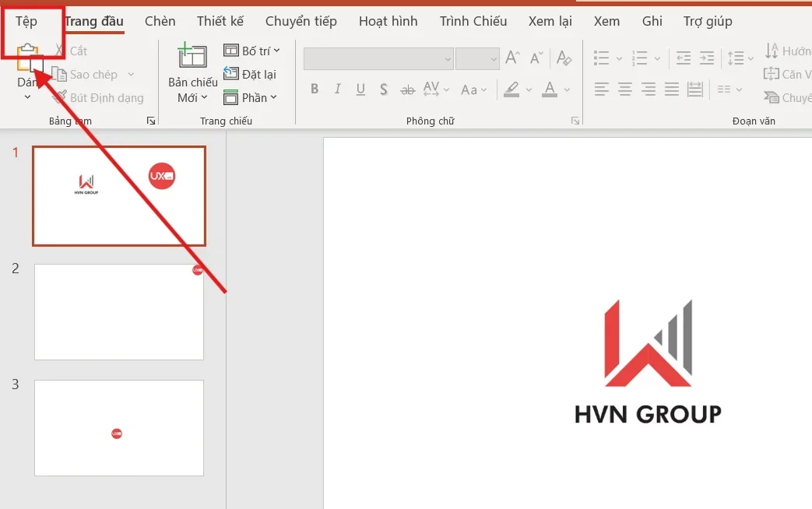Expand the bullets dropdown arrow
The image size is (812, 509).
[619, 58]
